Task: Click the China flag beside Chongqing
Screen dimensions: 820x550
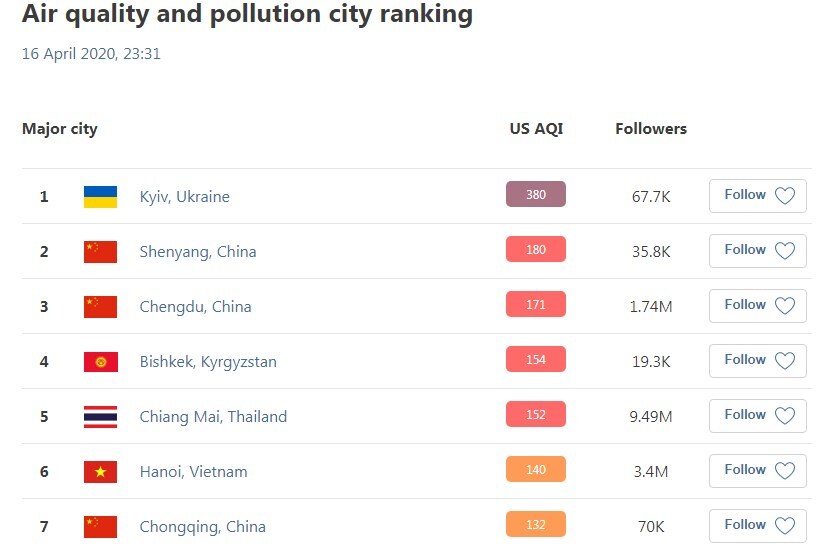Action: 100,527
